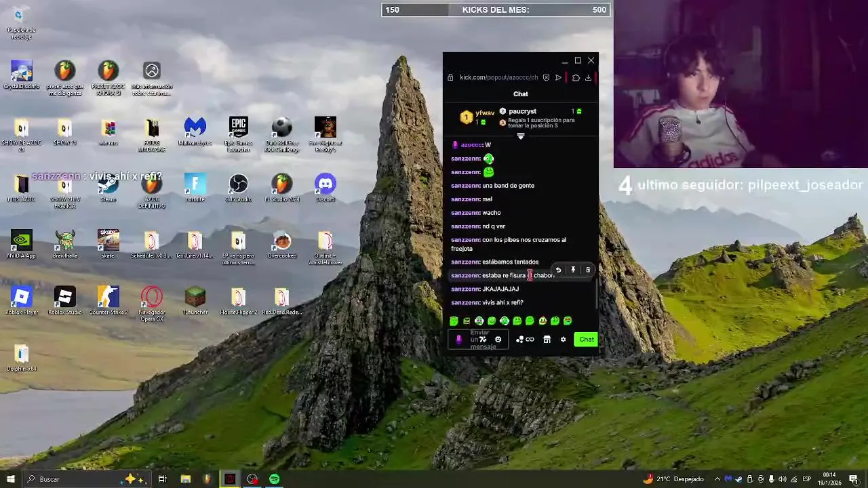Screen dimensions: 868x488
Task: Show hidden tray icons chevron
Action: tap(717, 479)
